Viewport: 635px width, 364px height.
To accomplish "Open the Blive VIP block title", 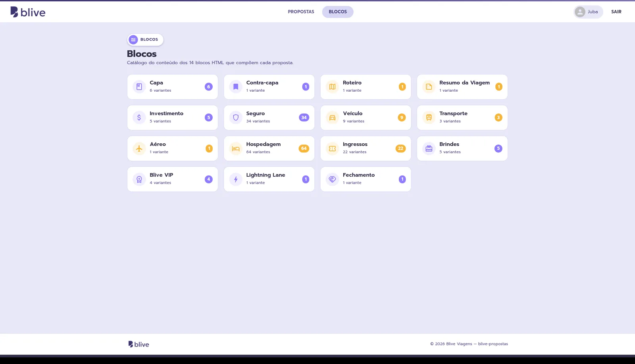I will tap(161, 175).
